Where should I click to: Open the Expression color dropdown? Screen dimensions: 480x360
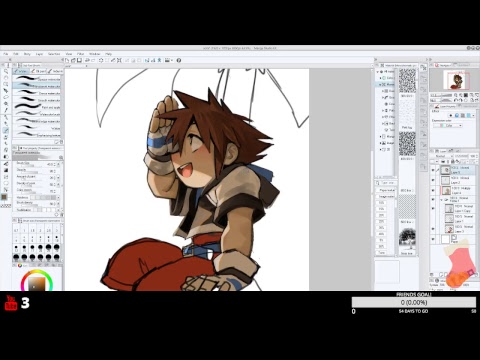448,126
